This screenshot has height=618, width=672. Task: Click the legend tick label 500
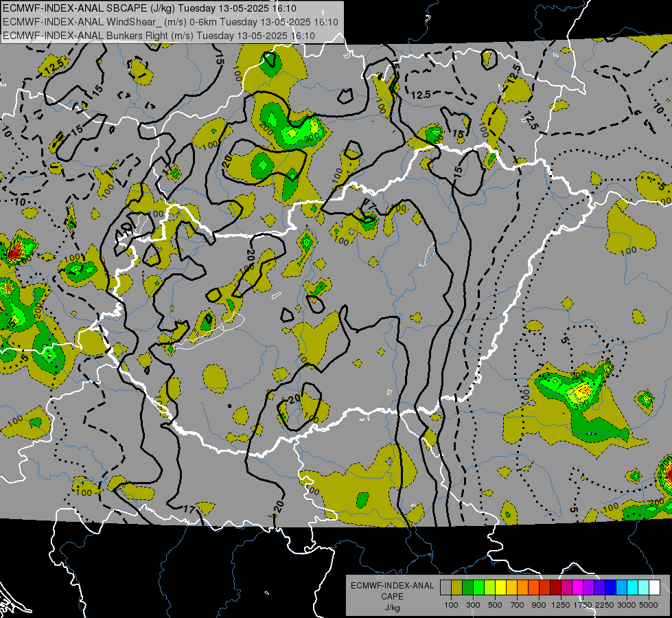point(495,605)
